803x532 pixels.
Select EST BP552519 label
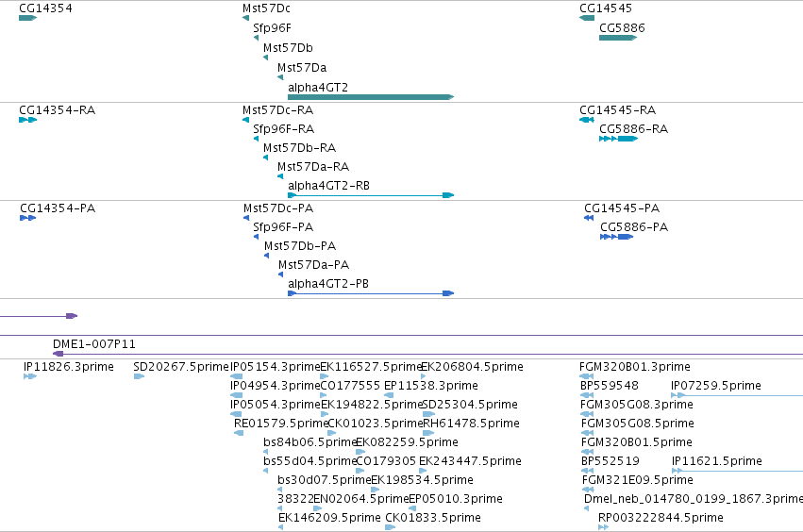(x=611, y=461)
